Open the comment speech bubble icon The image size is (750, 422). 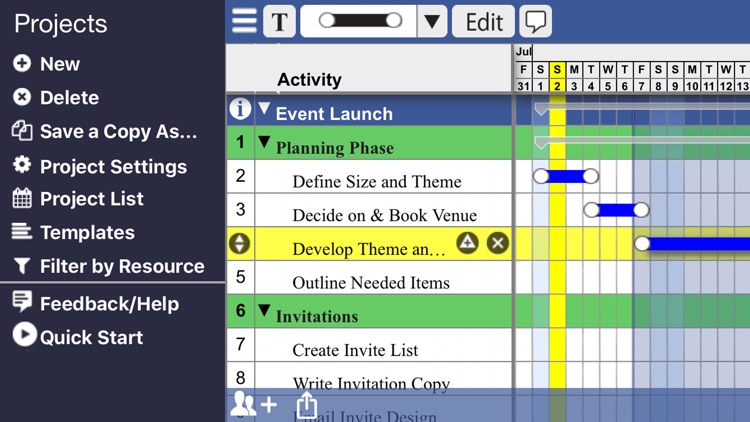[537, 21]
